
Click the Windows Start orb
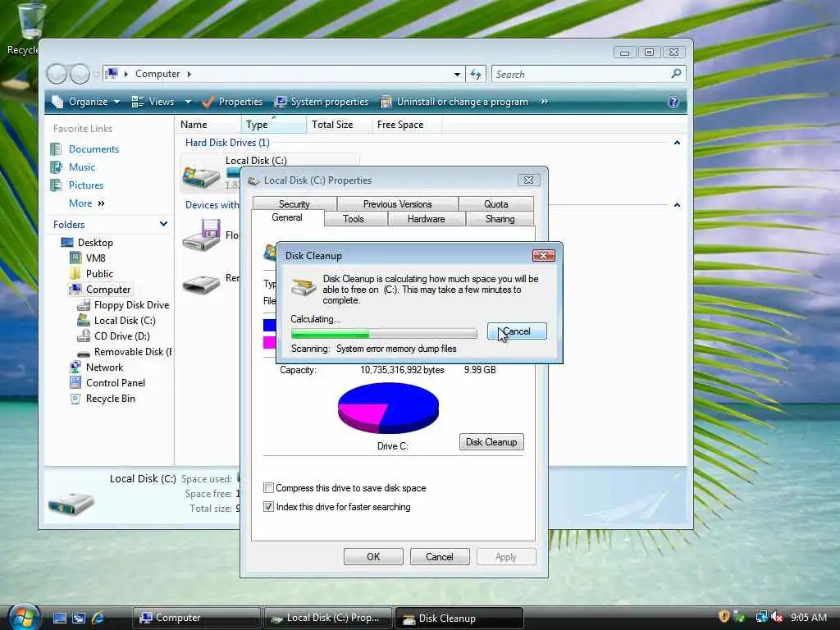click(x=24, y=616)
